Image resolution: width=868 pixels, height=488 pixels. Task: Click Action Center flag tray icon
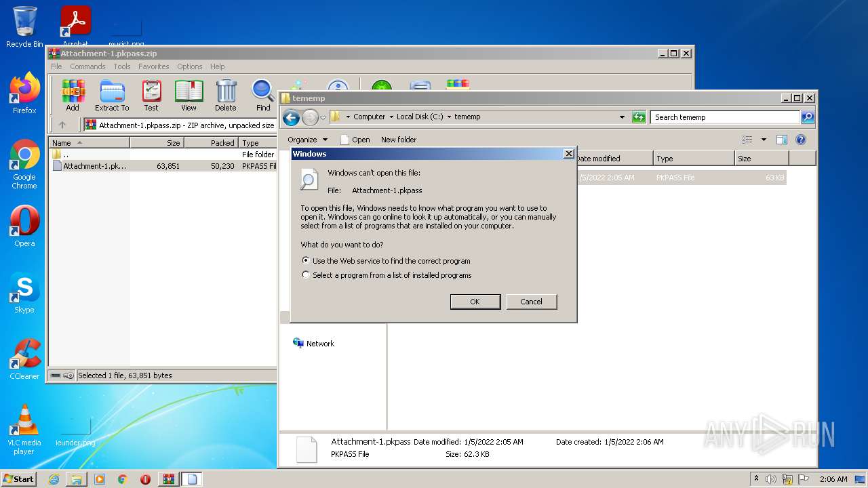[x=804, y=479]
